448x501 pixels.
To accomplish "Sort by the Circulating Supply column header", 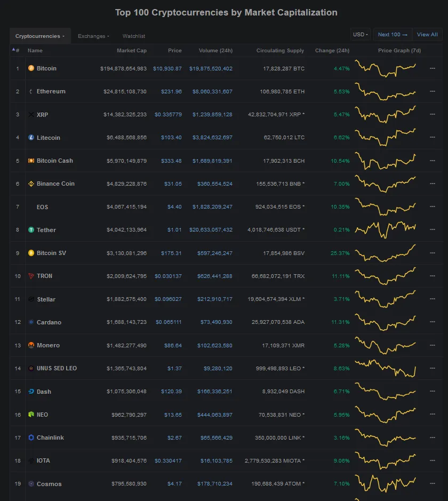I will click(280, 51).
